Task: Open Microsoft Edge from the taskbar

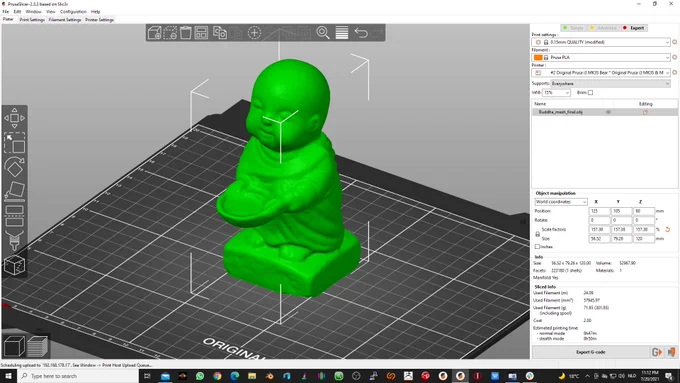Action: pos(235,376)
